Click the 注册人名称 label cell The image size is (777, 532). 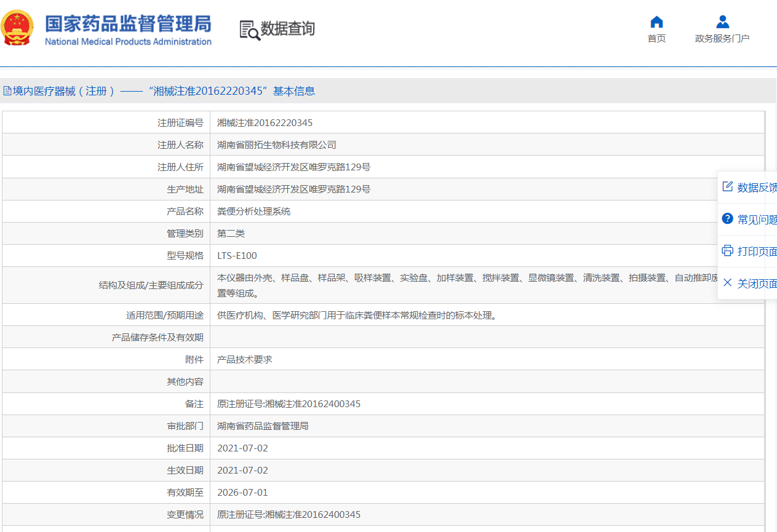coord(106,145)
